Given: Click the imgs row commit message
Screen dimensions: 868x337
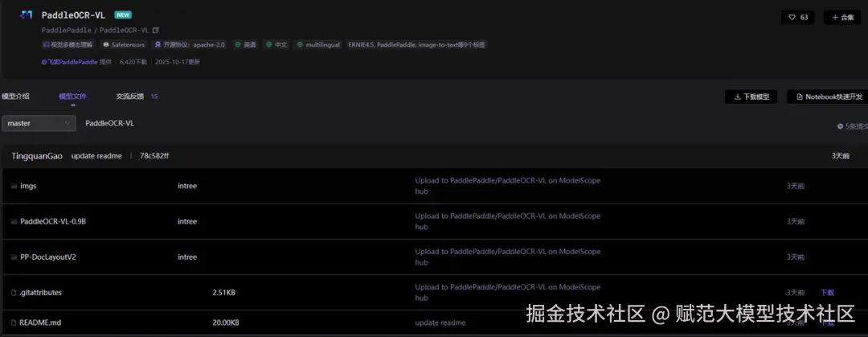Looking at the screenshot, I should tap(508, 187).
